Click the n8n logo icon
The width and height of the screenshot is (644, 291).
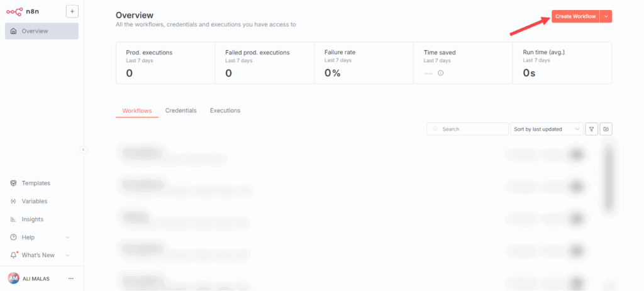coord(14,11)
